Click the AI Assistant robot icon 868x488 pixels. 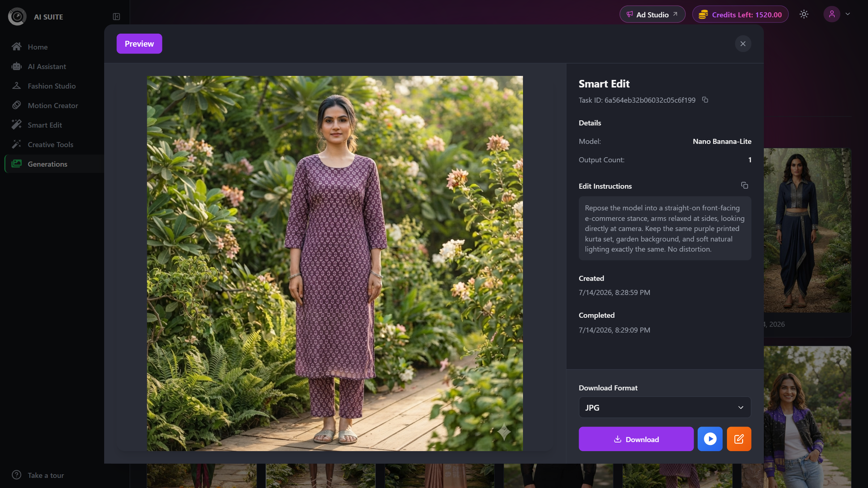(17, 66)
